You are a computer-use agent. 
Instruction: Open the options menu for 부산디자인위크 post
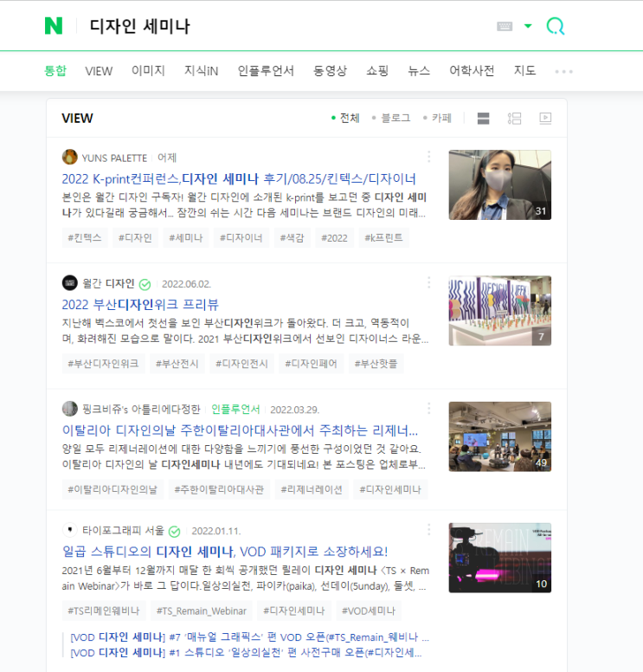click(428, 282)
